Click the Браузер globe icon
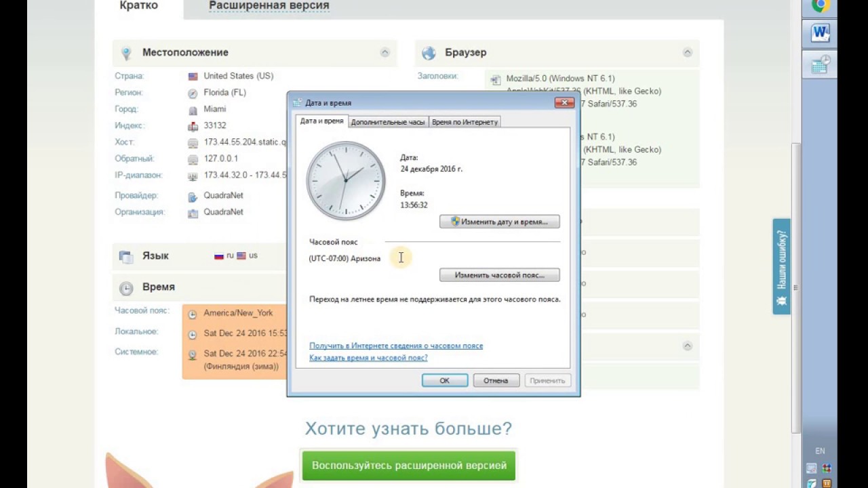868x488 pixels. coord(429,53)
